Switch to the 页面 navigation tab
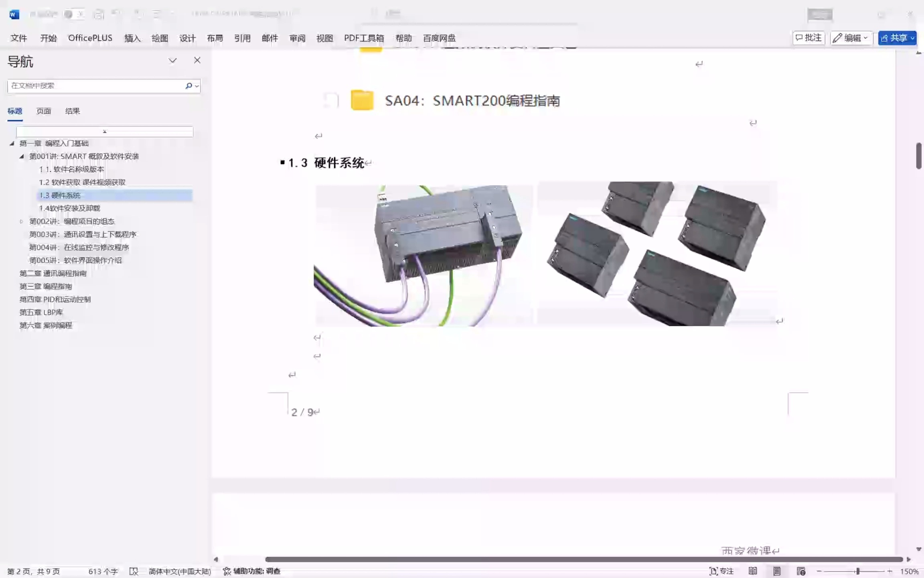Viewport: 924px width, 578px height. tap(44, 111)
